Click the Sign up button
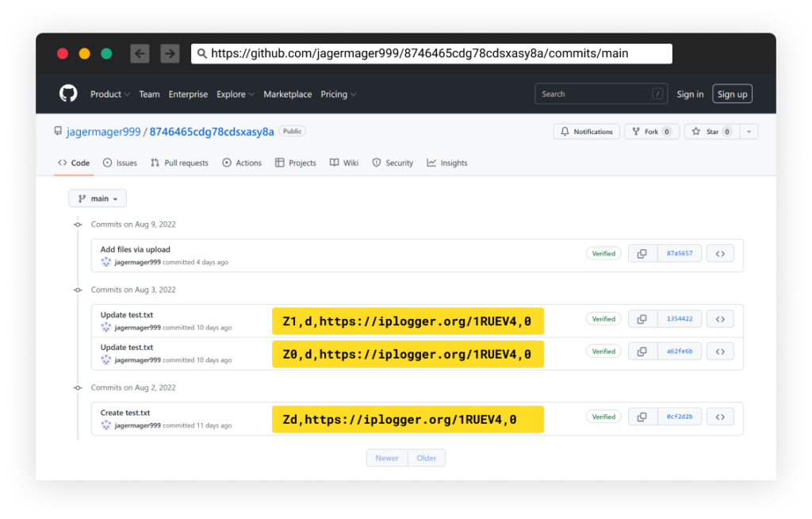Image resolution: width=812 pixels, height=519 pixels. coord(732,94)
